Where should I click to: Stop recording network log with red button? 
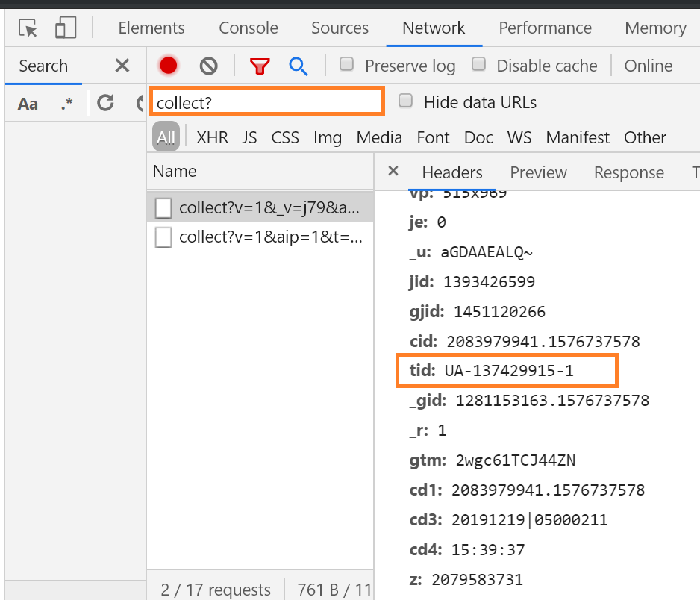(169, 66)
